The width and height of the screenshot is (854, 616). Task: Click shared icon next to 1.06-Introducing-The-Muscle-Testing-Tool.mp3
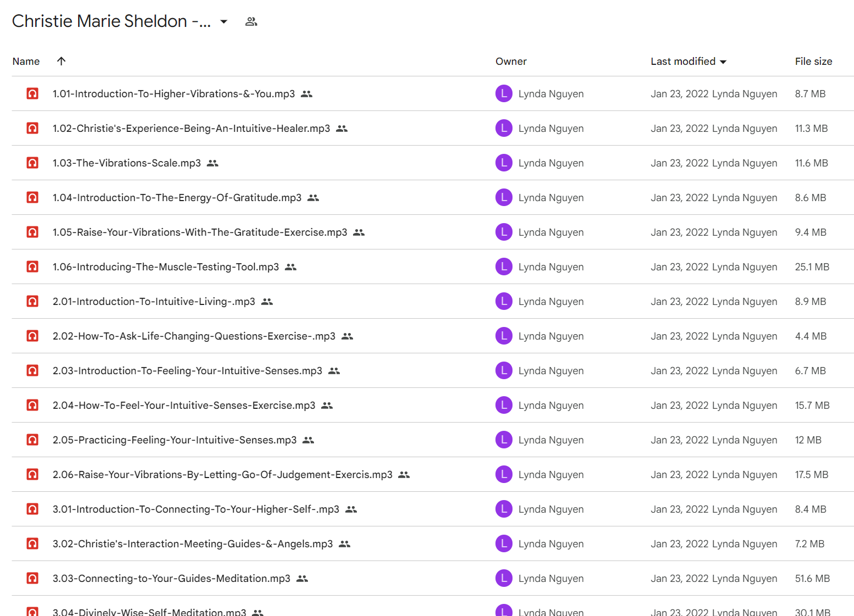(291, 267)
